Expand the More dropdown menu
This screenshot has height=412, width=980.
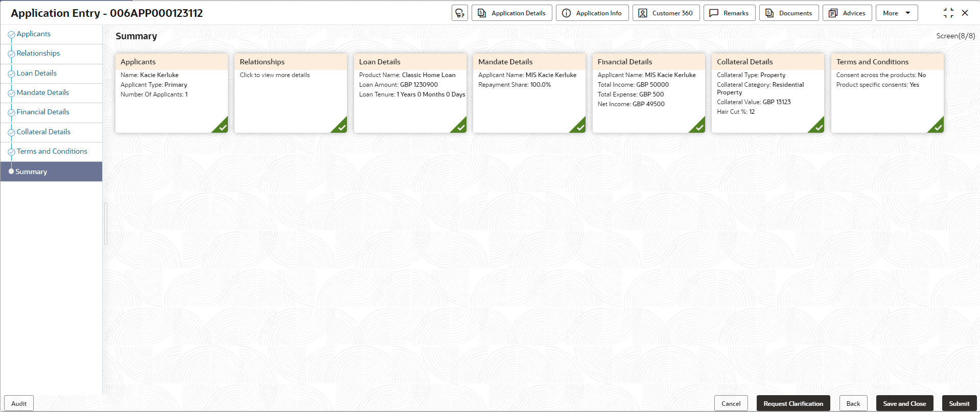[x=897, y=13]
